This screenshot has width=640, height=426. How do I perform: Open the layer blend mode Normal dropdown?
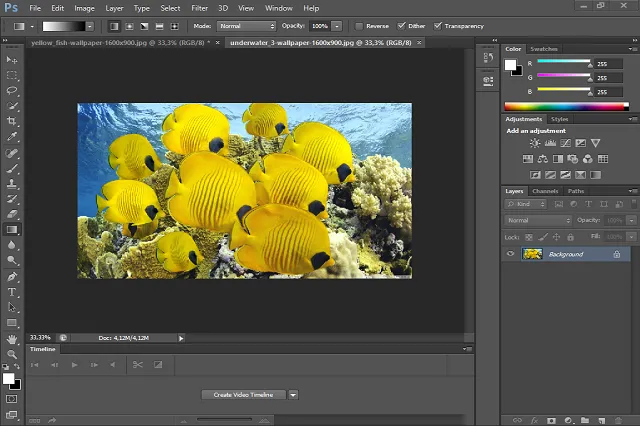[538, 220]
